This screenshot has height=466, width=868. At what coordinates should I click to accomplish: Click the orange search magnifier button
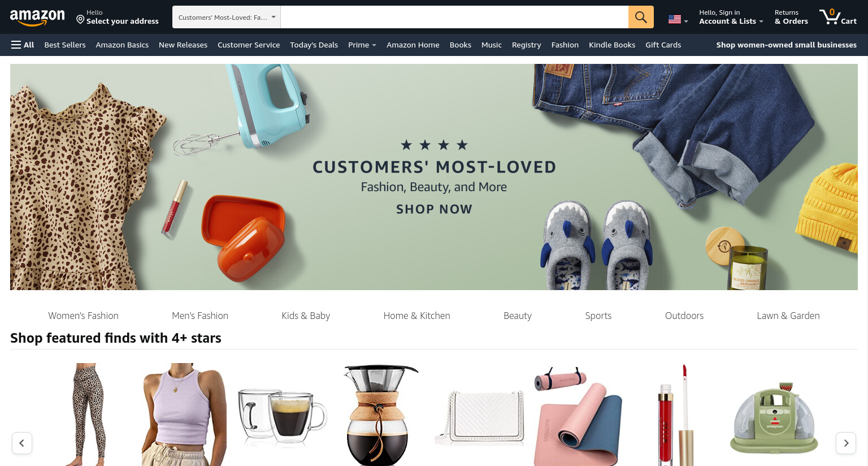(641, 17)
